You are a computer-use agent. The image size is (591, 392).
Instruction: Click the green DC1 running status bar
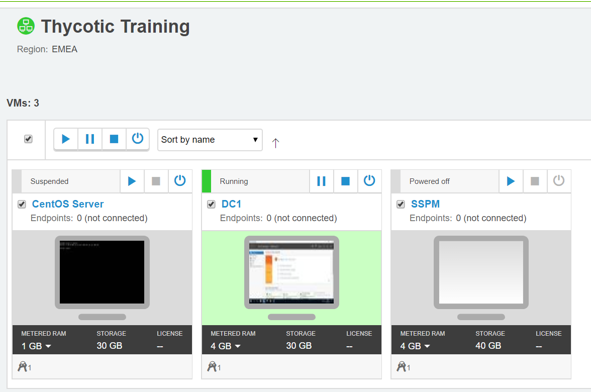(x=207, y=181)
